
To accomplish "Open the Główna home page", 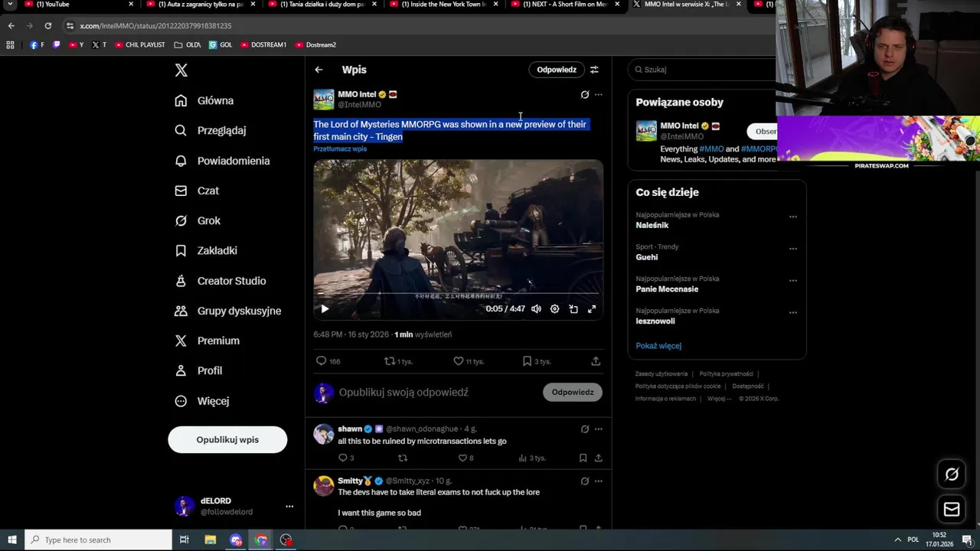I will click(x=204, y=101).
